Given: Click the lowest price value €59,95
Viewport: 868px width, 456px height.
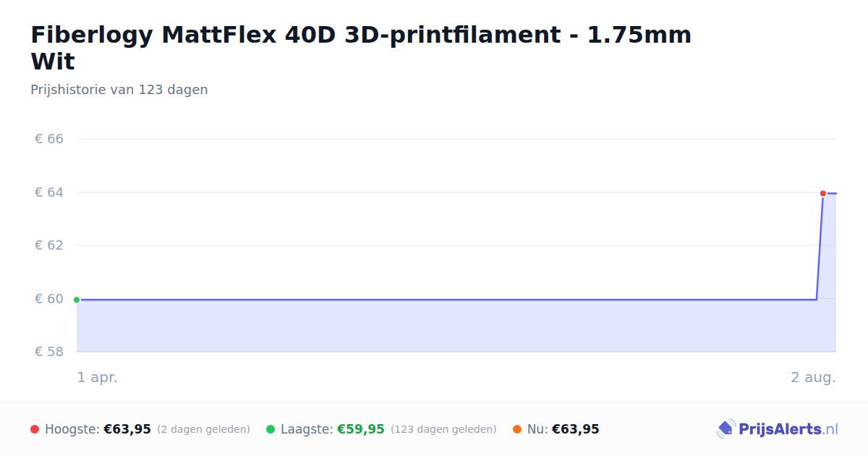Looking at the screenshot, I should [361, 429].
